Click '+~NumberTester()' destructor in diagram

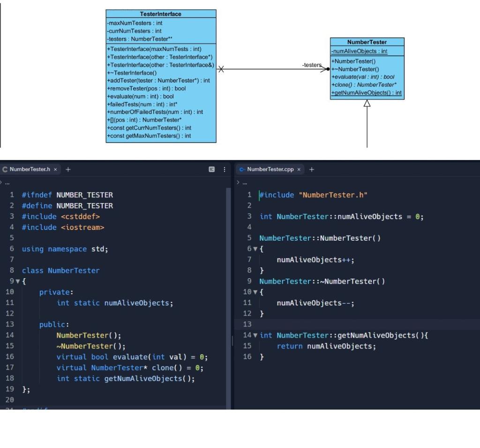(x=355, y=69)
